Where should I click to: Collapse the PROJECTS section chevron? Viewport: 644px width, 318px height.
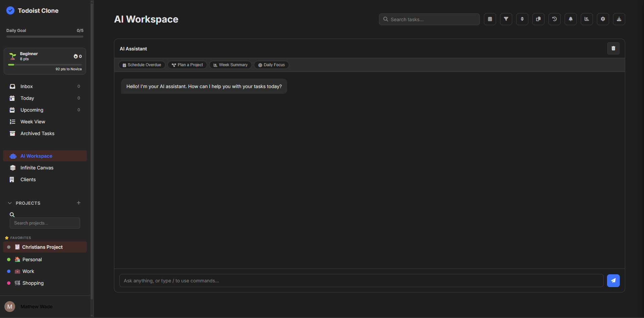point(9,203)
